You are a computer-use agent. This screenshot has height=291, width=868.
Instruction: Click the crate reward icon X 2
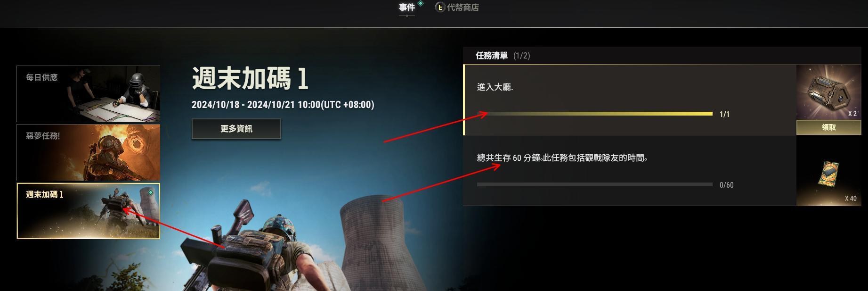coord(828,92)
